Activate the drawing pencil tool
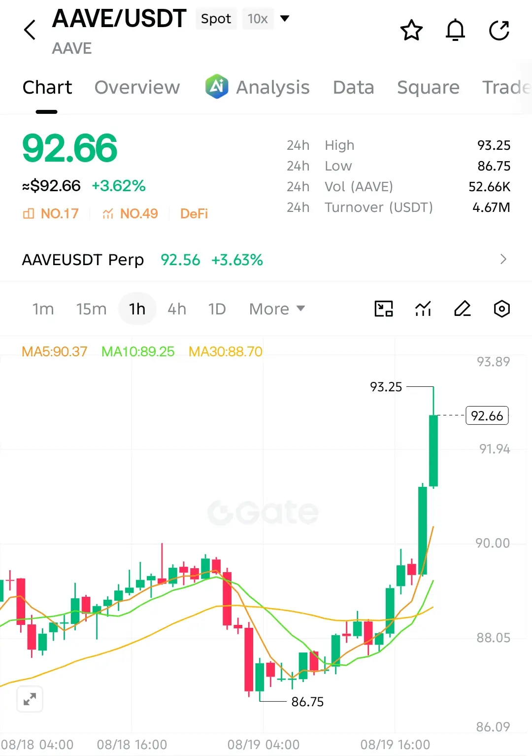Image resolution: width=532 pixels, height=756 pixels. (x=462, y=309)
